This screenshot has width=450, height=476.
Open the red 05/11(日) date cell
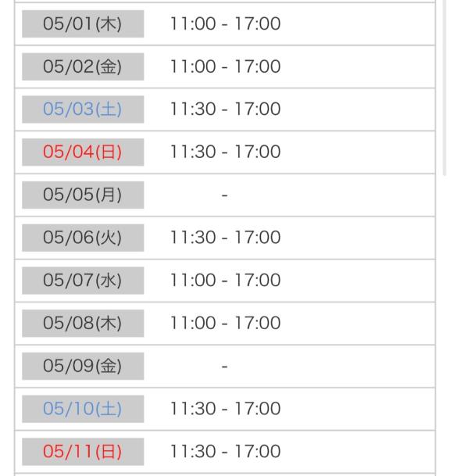[83, 452]
